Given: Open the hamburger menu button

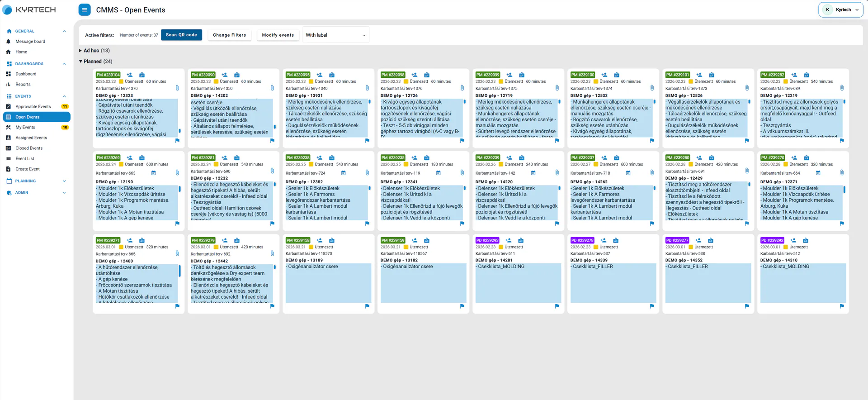Looking at the screenshot, I should click(x=84, y=10).
